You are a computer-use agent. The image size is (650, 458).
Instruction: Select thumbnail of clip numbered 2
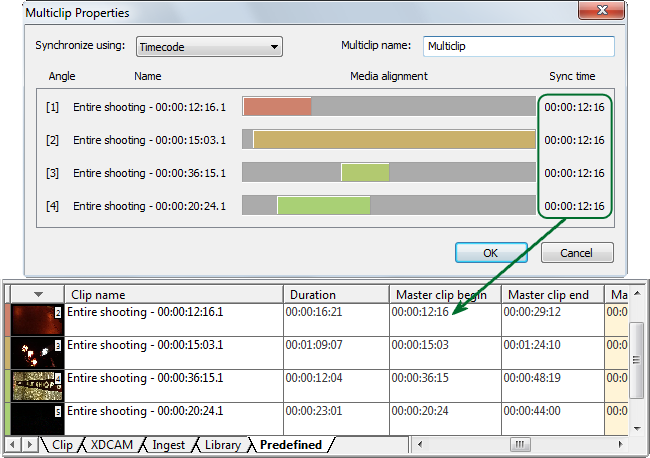point(37,320)
